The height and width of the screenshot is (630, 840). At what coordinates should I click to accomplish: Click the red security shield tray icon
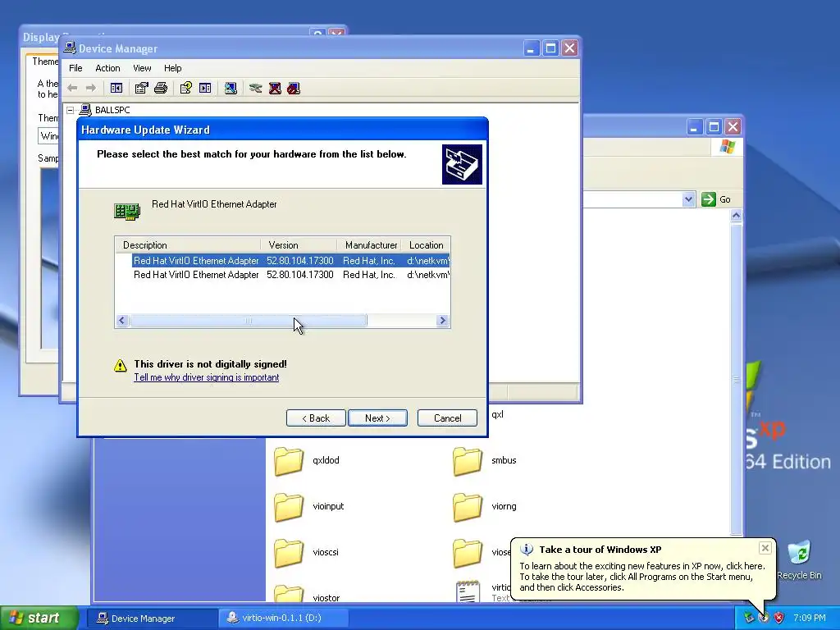(778, 619)
